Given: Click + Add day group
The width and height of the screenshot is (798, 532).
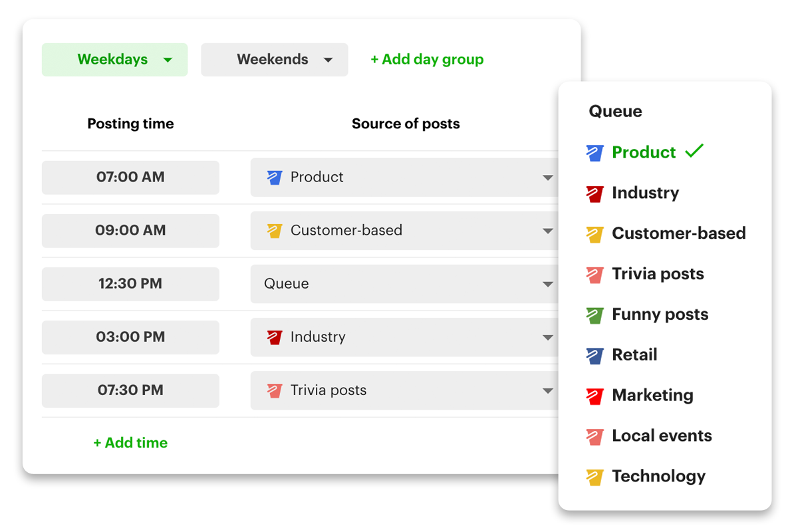Looking at the screenshot, I should pyautogui.click(x=426, y=59).
